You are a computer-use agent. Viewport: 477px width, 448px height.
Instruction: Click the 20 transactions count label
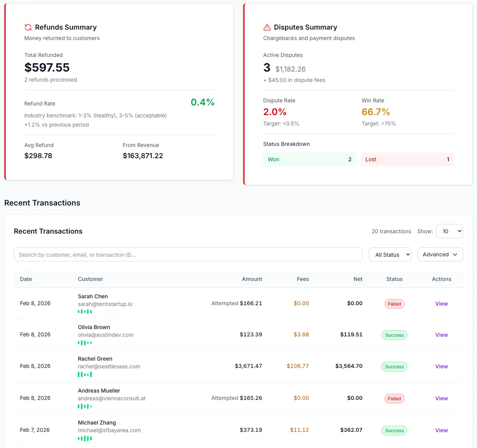click(391, 231)
